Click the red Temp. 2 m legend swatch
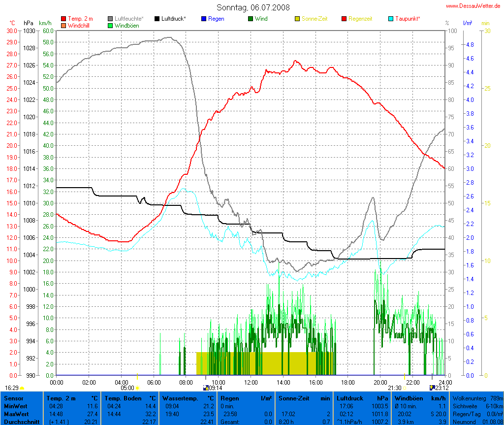Viewport: 504px width, 425px height. coord(63,19)
